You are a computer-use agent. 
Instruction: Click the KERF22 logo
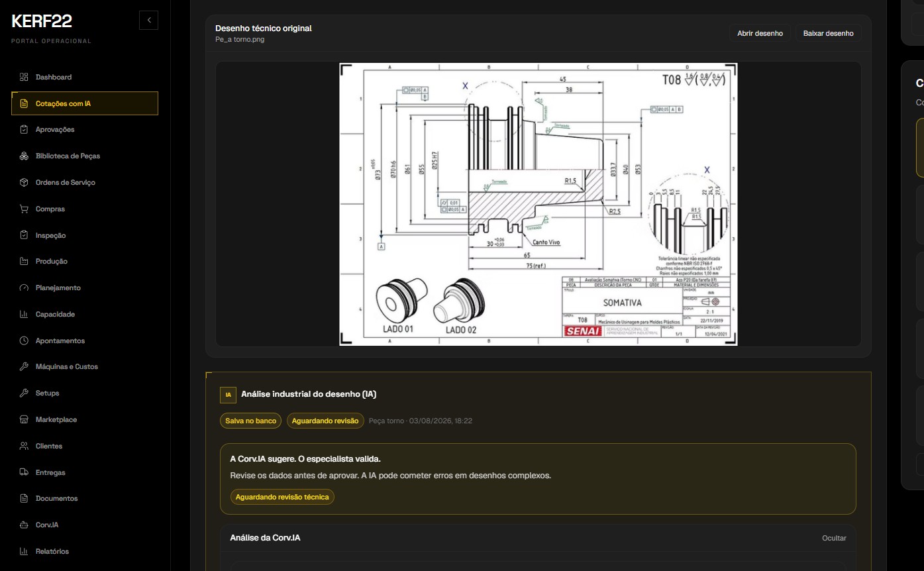click(x=42, y=21)
